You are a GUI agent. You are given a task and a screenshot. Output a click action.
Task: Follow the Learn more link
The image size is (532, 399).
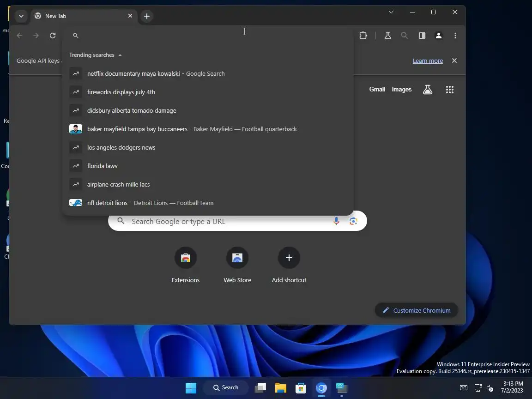click(x=428, y=61)
